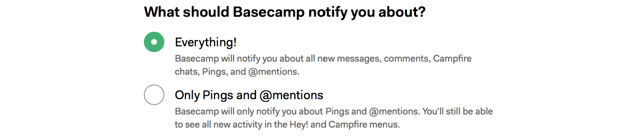
Task: Click "@mentions" in the Only Pings option title
Action: [x=291, y=95]
